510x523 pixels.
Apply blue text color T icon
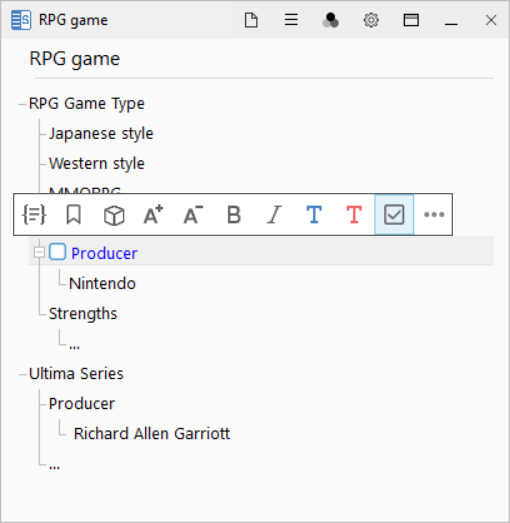(314, 214)
